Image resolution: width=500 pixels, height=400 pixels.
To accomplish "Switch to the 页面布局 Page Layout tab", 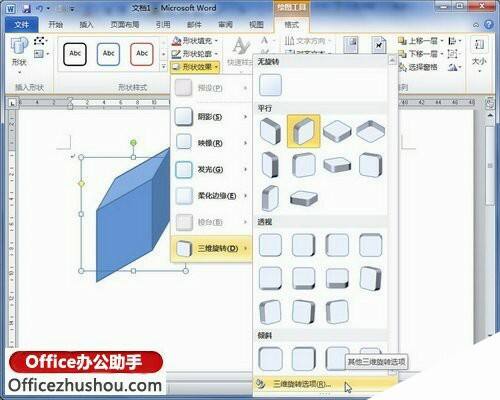I will point(125,25).
